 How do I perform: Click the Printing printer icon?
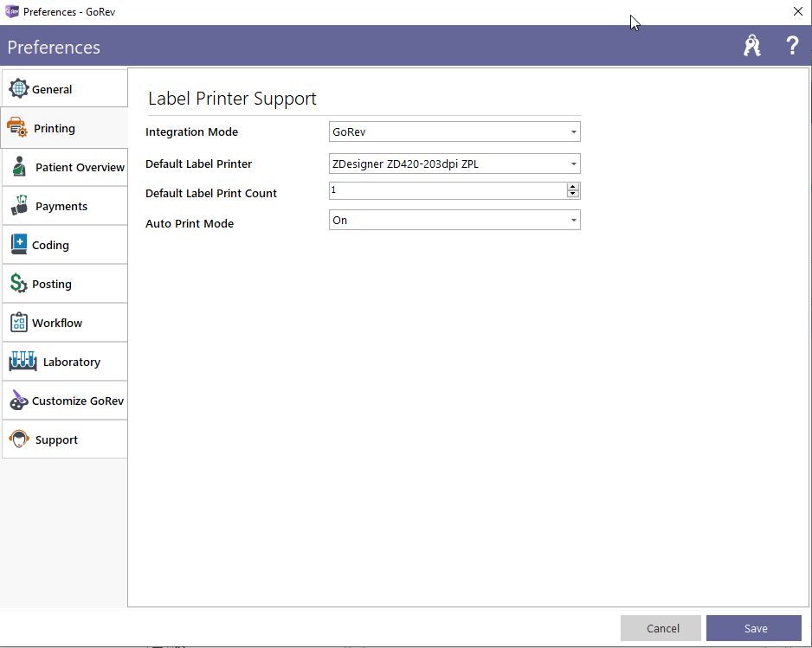tap(17, 127)
